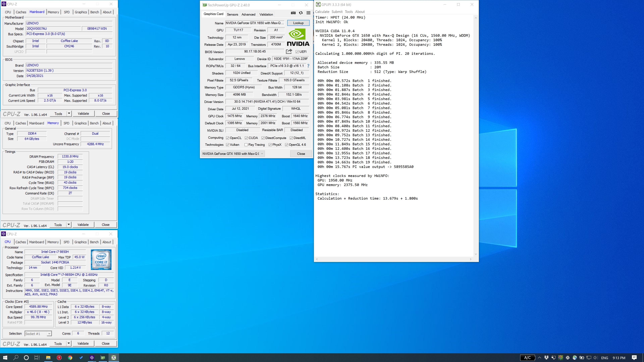The image size is (644, 362).
Task: Expand the Tools dropdown arrow in Mainboard CPU-Z window
Action: pyautogui.click(x=69, y=113)
